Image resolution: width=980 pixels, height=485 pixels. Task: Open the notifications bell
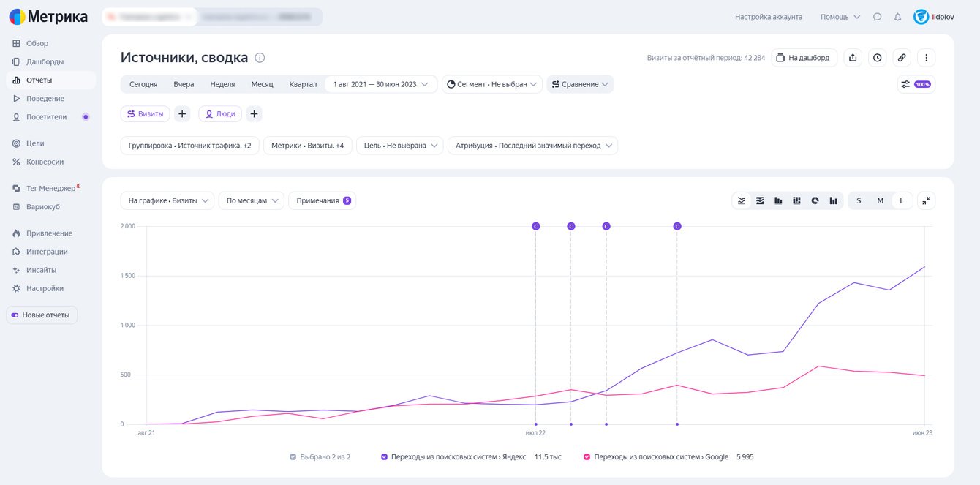pos(897,17)
